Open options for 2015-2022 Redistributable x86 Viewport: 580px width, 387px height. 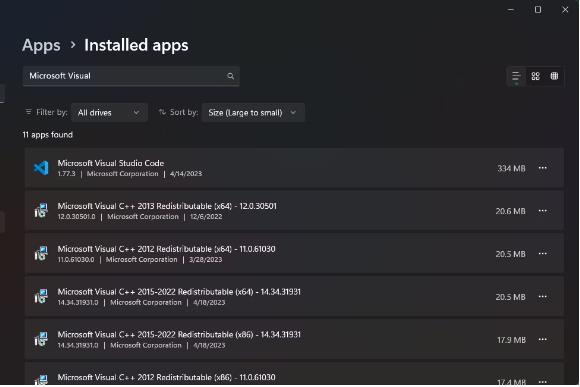click(x=543, y=340)
